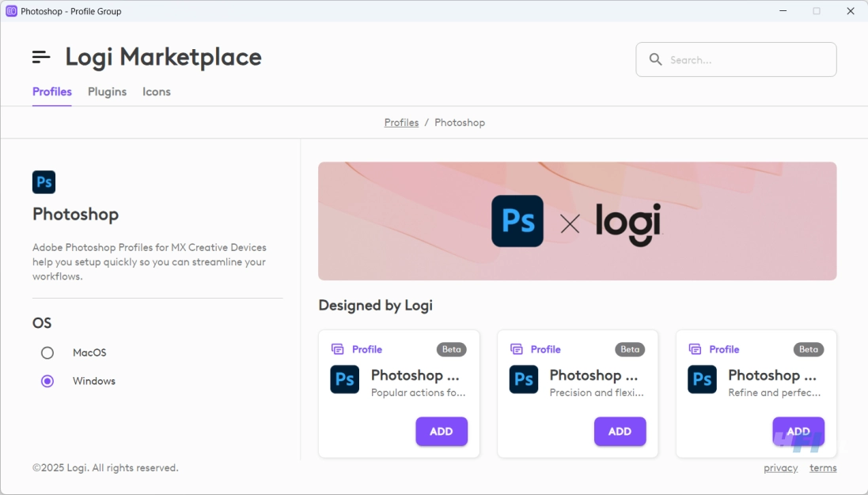Open the hamburger menu beside Logi Marketplace
The width and height of the screenshot is (868, 495).
pyautogui.click(x=41, y=56)
